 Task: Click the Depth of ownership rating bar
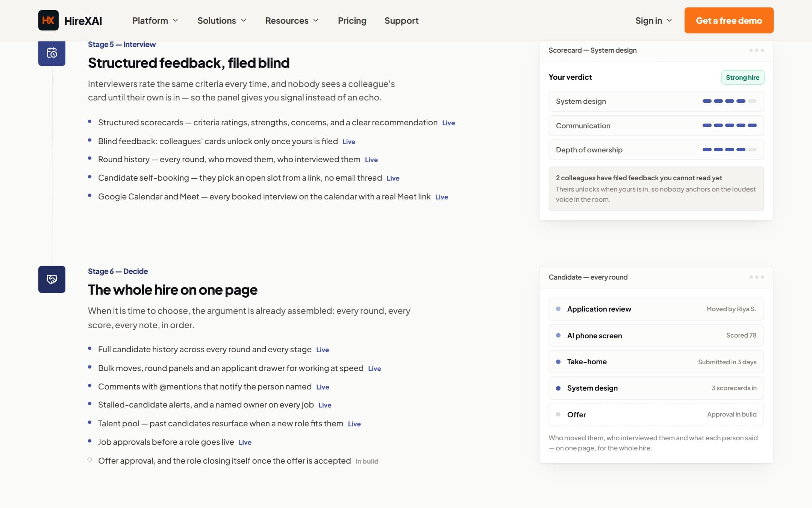tap(729, 149)
